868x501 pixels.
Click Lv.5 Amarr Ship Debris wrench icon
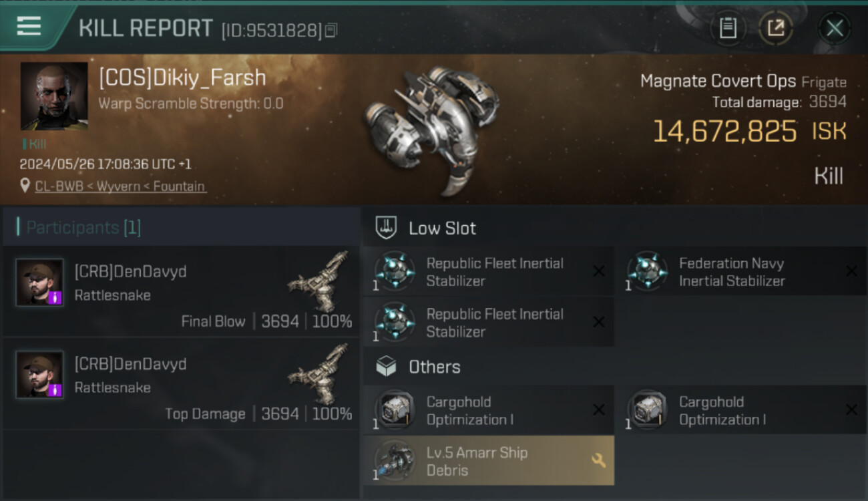point(598,460)
